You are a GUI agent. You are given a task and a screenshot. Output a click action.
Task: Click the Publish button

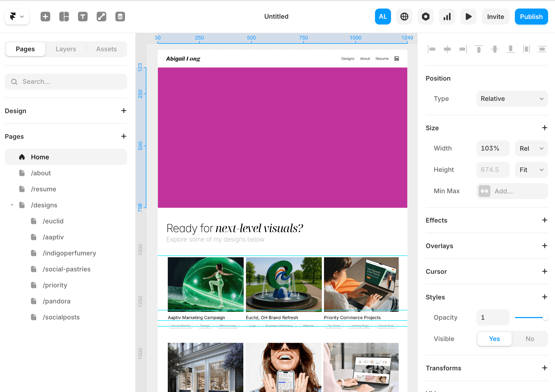click(x=531, y=17)
